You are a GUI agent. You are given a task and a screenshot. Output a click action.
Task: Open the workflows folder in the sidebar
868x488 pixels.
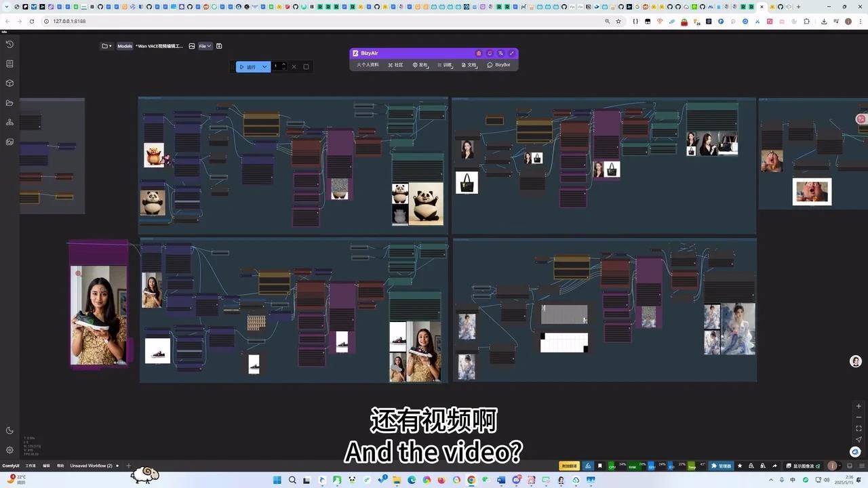(x=9, y=102)
